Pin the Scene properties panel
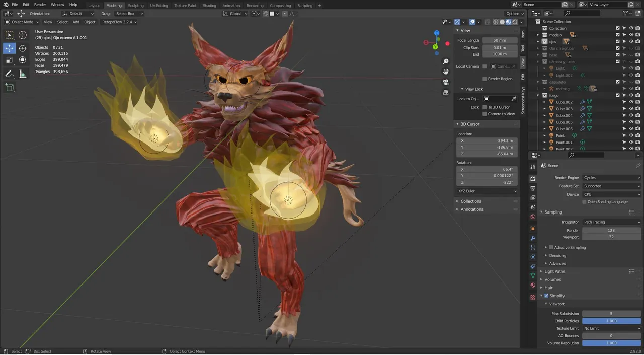 tap(638, 165)
